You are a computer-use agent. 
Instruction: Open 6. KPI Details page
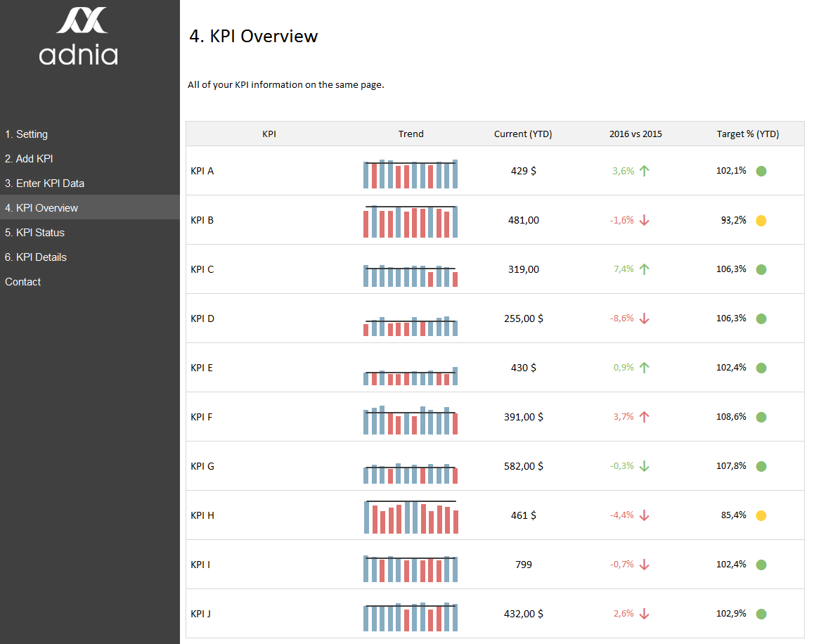click(x=36, y=257)
